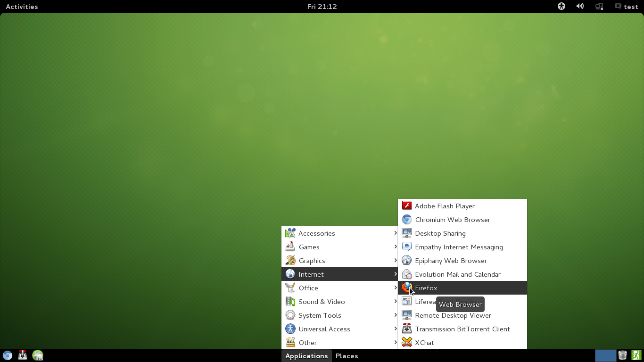
Task: Click the green elephant app icon in the taskbar
Action: (37, 355)
